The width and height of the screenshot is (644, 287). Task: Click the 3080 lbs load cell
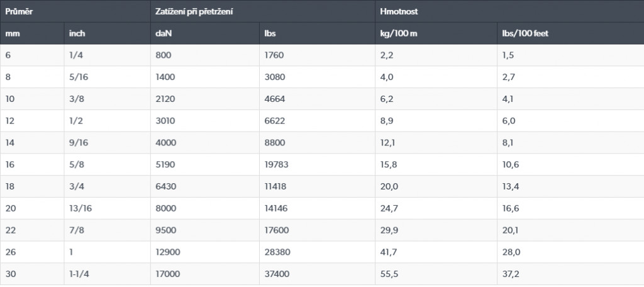pos(274,77)
